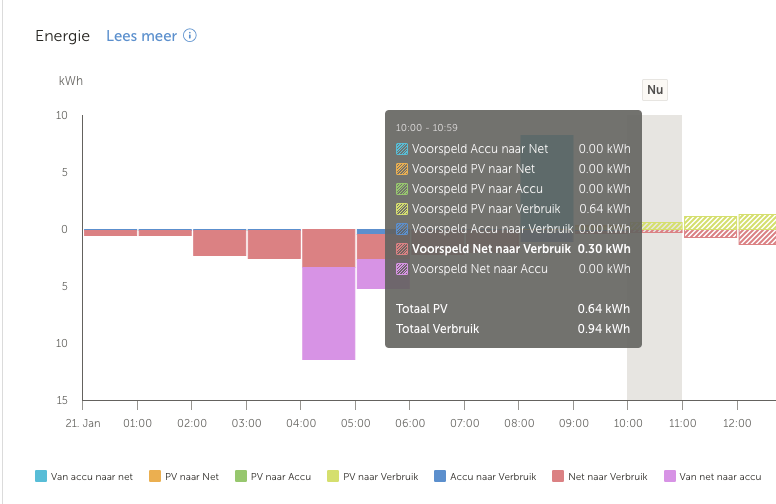Toggle the PV naar Accu legend swatch

click(x=240, y=477)
